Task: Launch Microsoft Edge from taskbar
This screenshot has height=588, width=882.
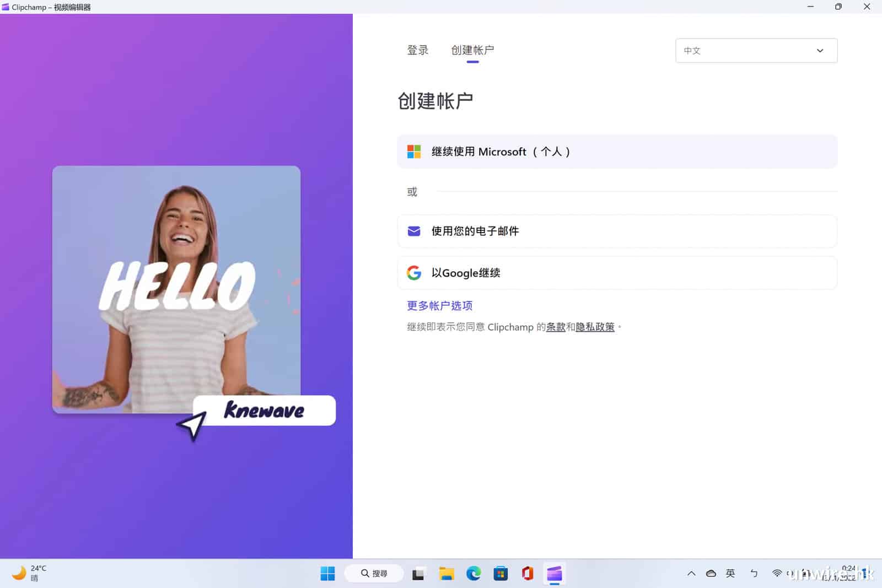Action: point(473,574)
